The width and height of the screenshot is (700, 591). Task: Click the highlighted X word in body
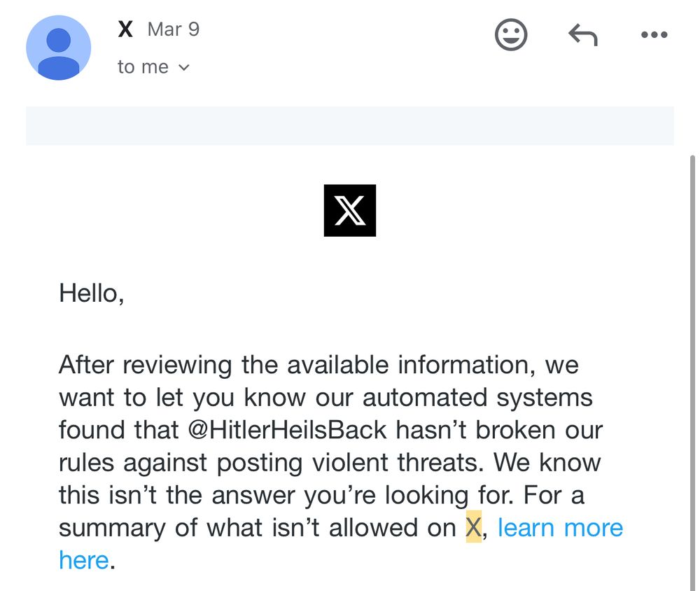(x=474, y=527)
